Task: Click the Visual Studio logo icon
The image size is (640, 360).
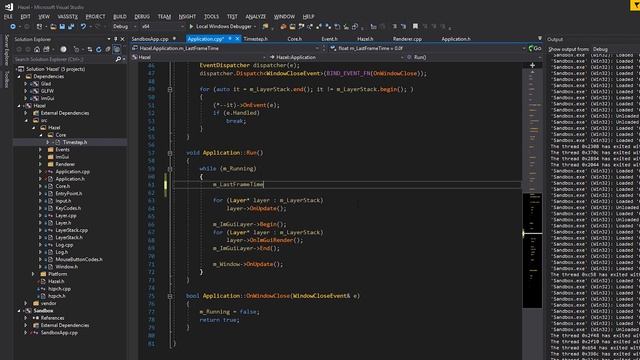Action: (9, 7)
